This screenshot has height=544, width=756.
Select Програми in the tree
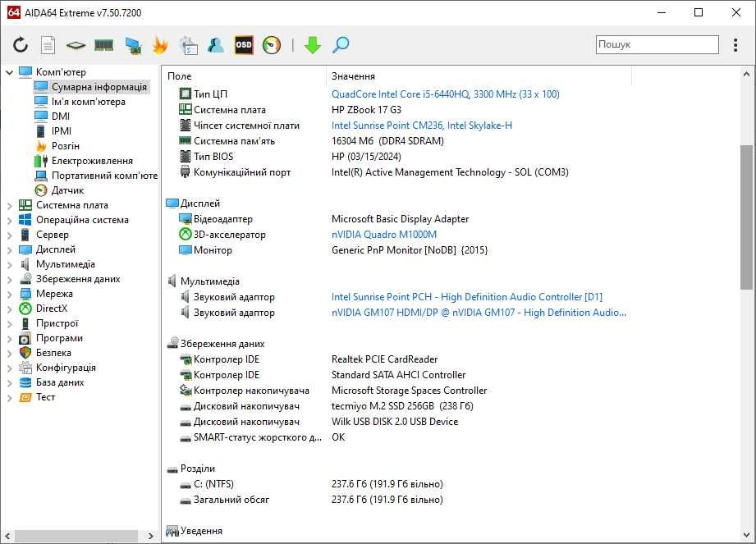point(59,338)
